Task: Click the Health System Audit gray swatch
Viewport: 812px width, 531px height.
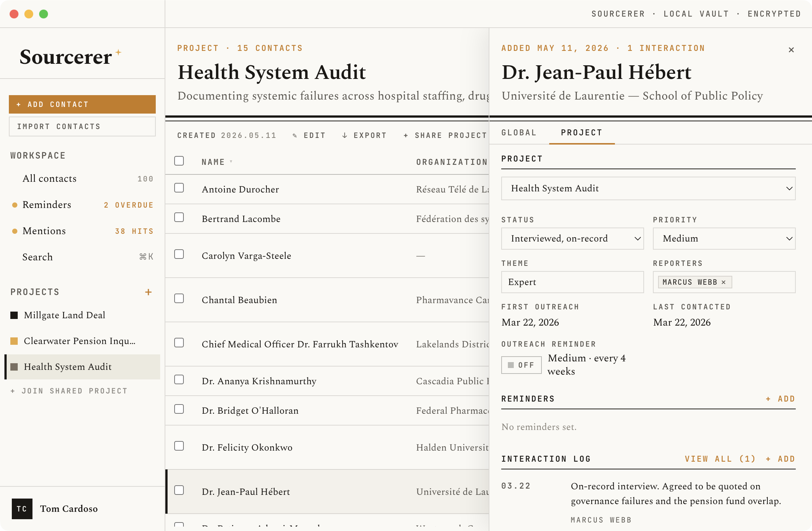Action: pos(14,367)
